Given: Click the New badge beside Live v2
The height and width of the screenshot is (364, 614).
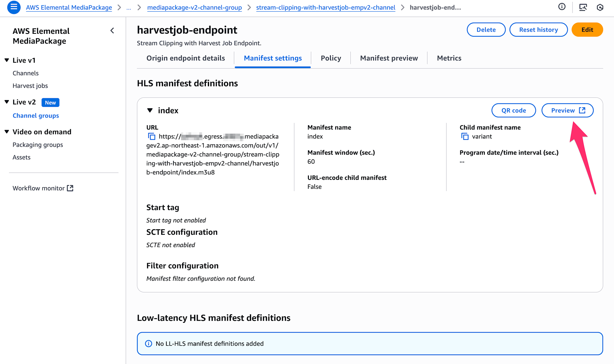Looking at the screenshot, I should 50,103.
